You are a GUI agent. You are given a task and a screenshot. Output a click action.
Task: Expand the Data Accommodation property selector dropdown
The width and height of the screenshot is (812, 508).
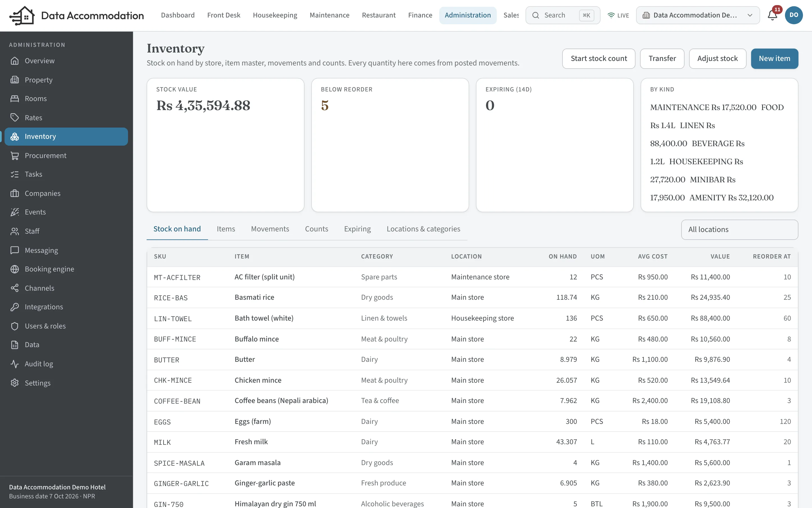click(698, 15)
